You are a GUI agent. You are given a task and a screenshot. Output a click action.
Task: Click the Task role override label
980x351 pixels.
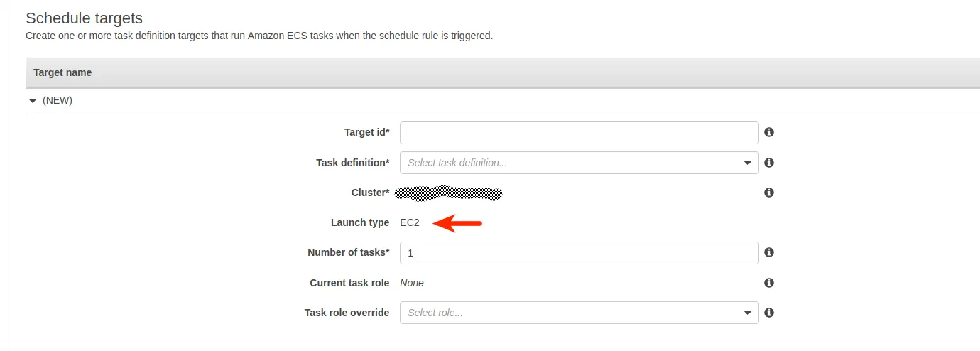tap(347, 313)
